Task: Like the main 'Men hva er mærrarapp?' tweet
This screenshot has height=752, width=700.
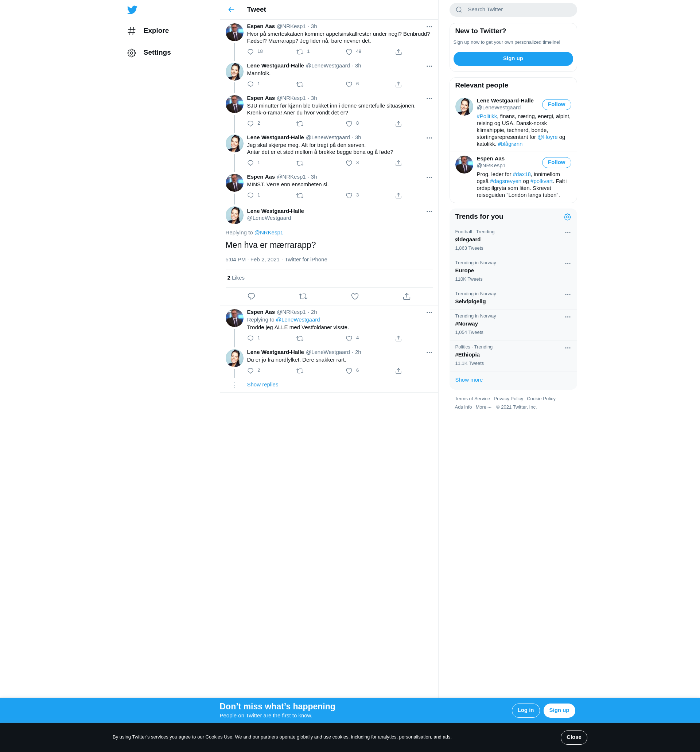Action: pyautogui.click(x=355, y=297)
